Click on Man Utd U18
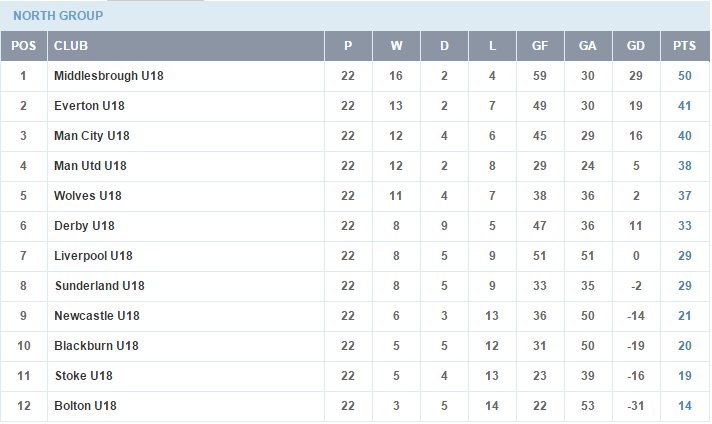This screenshot has width=712, height=424. tap(90, 166)
